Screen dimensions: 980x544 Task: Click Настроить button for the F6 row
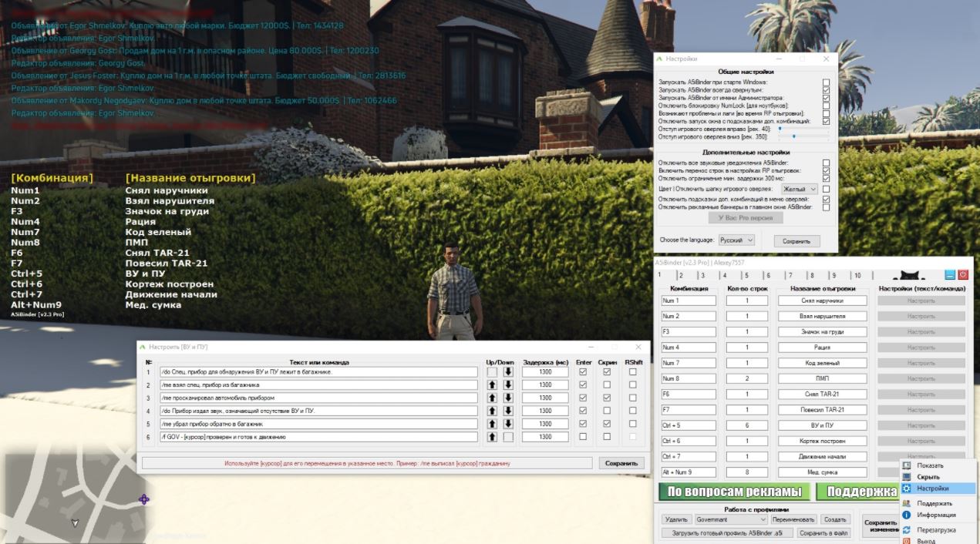(921, 394)
